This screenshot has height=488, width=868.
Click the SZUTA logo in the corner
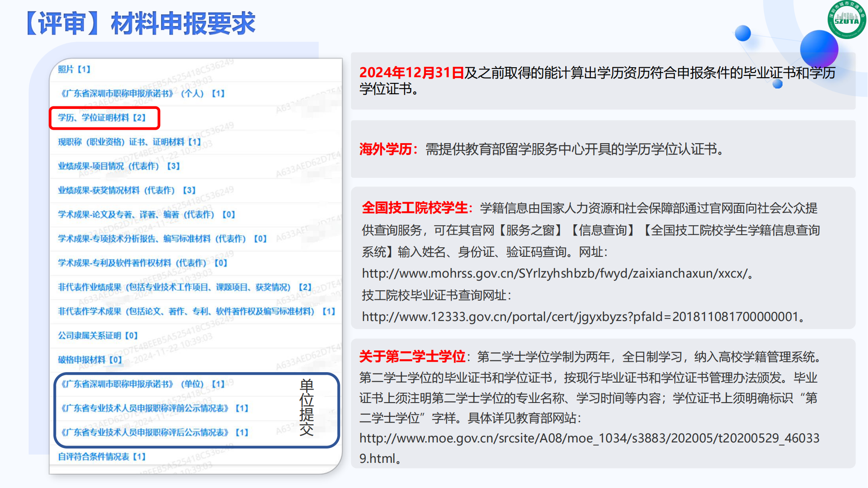pyautogui.click(x=846, y=20)
